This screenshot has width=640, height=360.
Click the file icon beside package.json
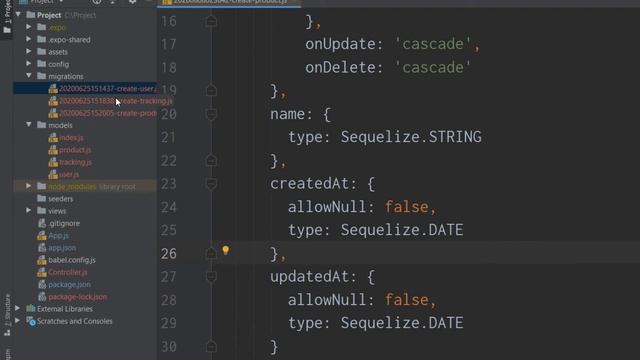click(42, 284)
